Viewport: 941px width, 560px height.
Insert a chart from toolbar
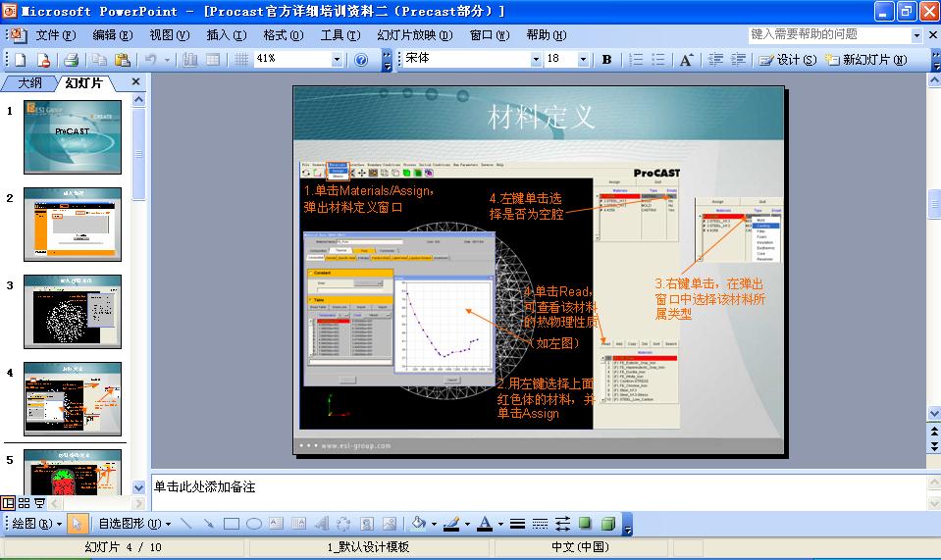coord(190,60)
